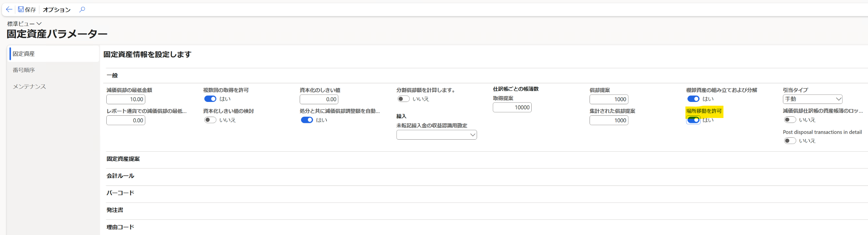This screenshot has width=868, height=235.
Task: Click the 取得提案 input field
Action: tap(512, 108)
